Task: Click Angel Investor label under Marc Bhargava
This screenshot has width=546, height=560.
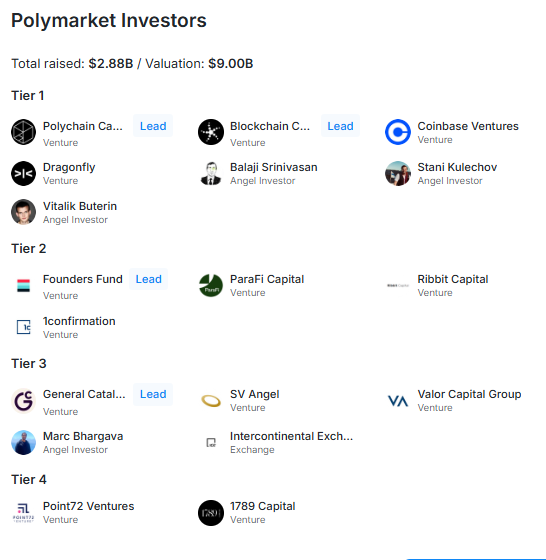Action: point(75,450)
